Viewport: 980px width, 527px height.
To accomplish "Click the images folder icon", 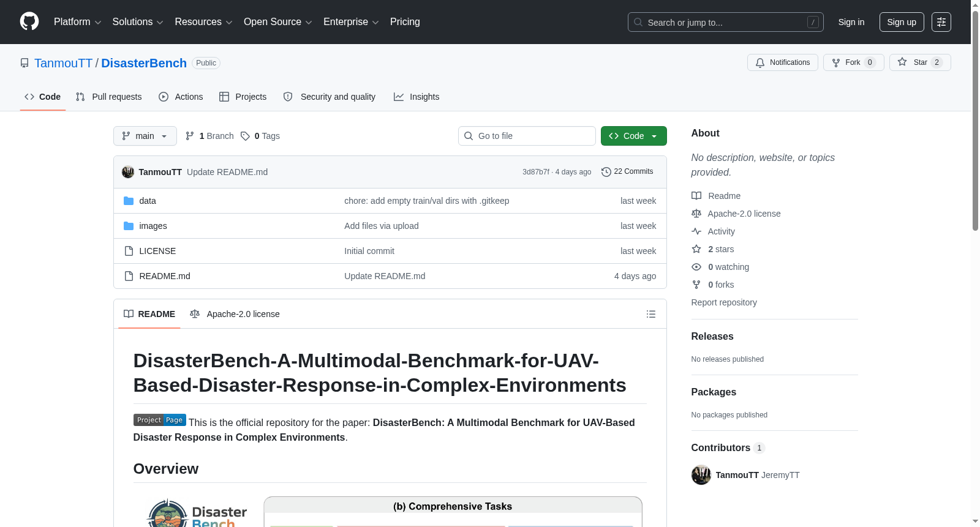I will [x=129, y=226].
